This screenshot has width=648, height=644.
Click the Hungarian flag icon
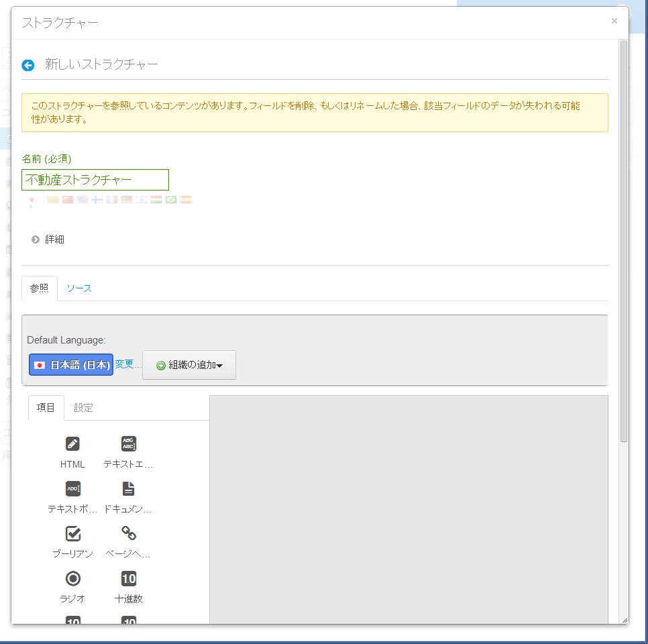[x=156, y=200]
